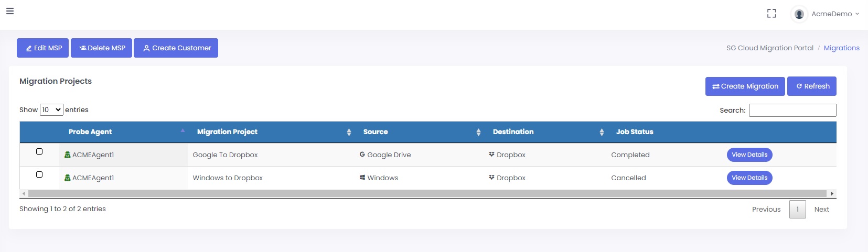Click agent icon in Google To Dropbox row

(x=67, y=155)
